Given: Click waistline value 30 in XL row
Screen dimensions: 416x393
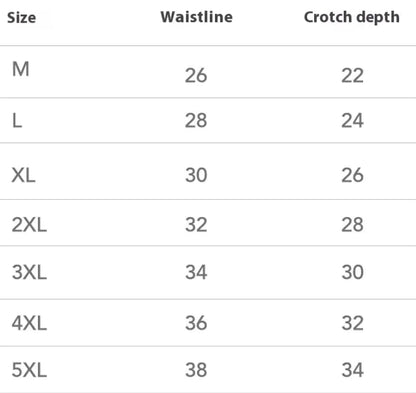Looking at the screenshot, I should coord(196,175).
